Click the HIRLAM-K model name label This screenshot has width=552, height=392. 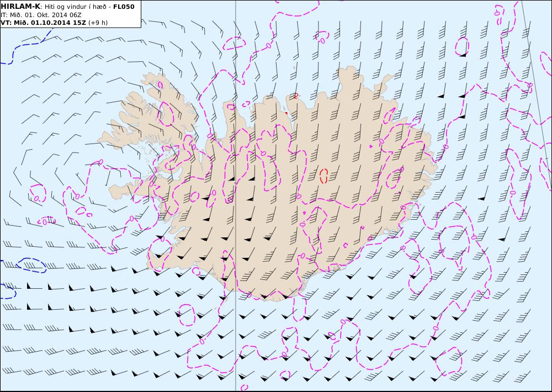click(20, 7)
